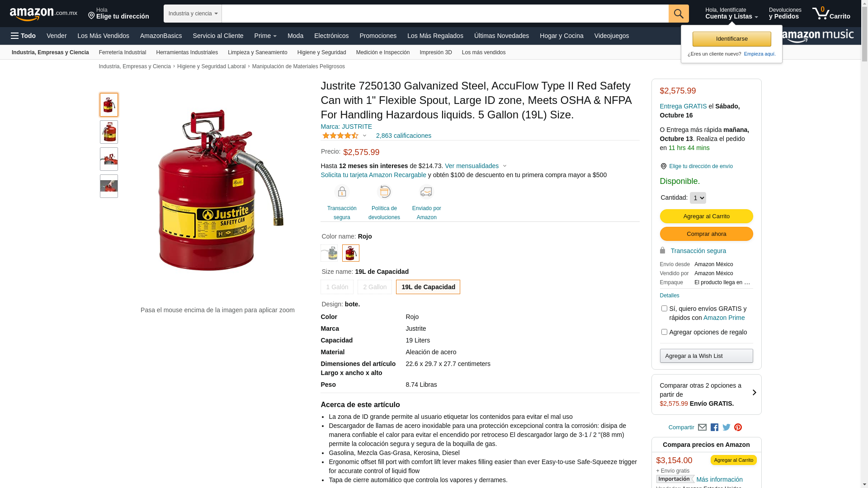Check Agregar opciones de regalo
Viewport: 868px width, 488px height.
click(664, 332)
